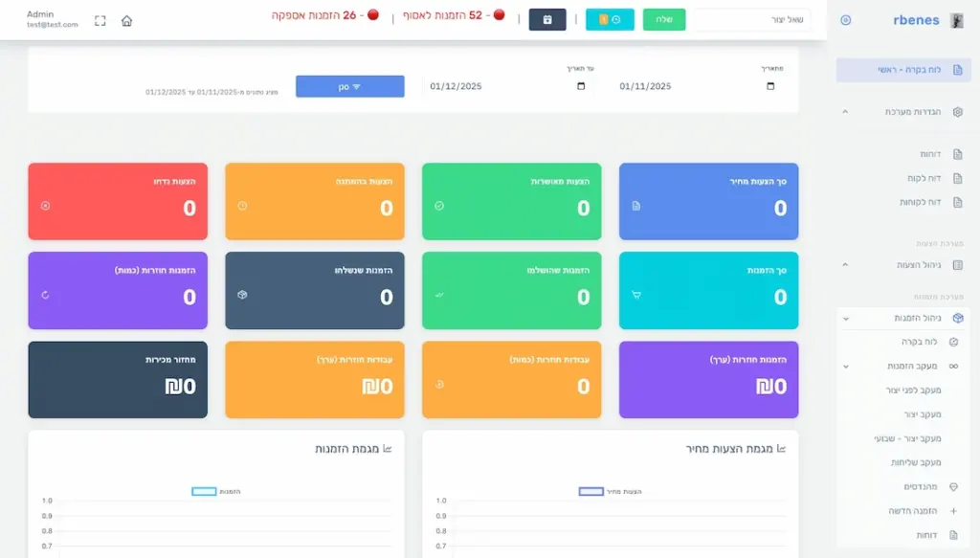
Task: Open the דוח לקוחות report
Action: [919, 202]
